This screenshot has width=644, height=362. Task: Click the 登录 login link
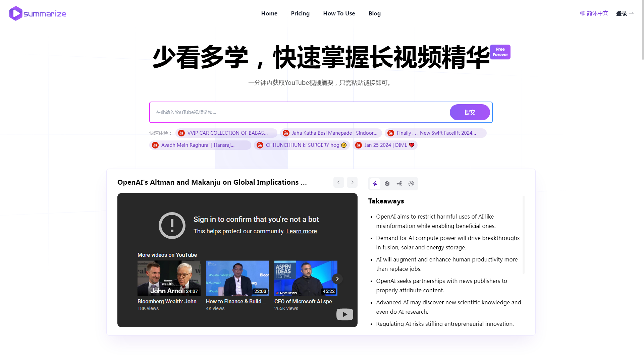coord(625,13)
